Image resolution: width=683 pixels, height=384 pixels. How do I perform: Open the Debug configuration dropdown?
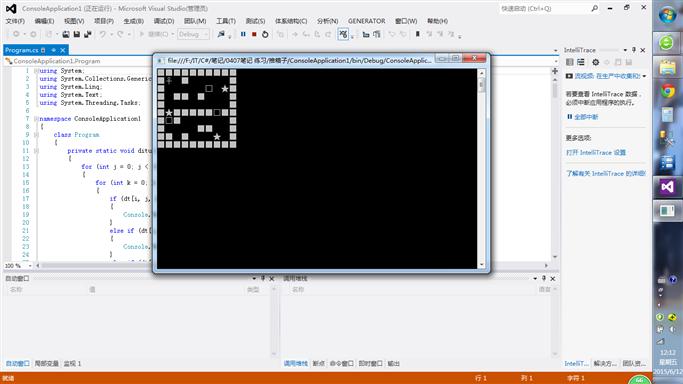(x=193, y=34)
